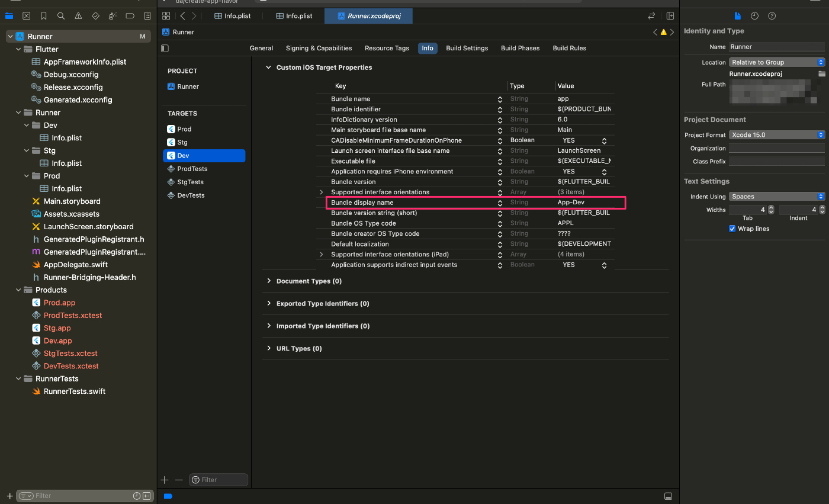The height and width of the screenshot is (504, 829).
Task: Open AppDelegate.swift in the navigator
Action: click(76, 265)
